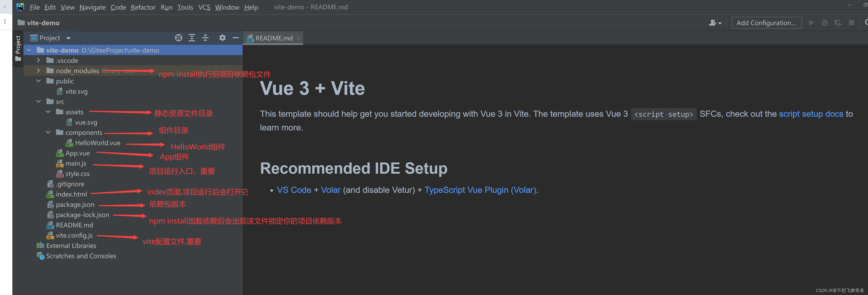Toggle the vertical Project tool window button
This screenshot has height=295, width=868.
pos(18,48)
